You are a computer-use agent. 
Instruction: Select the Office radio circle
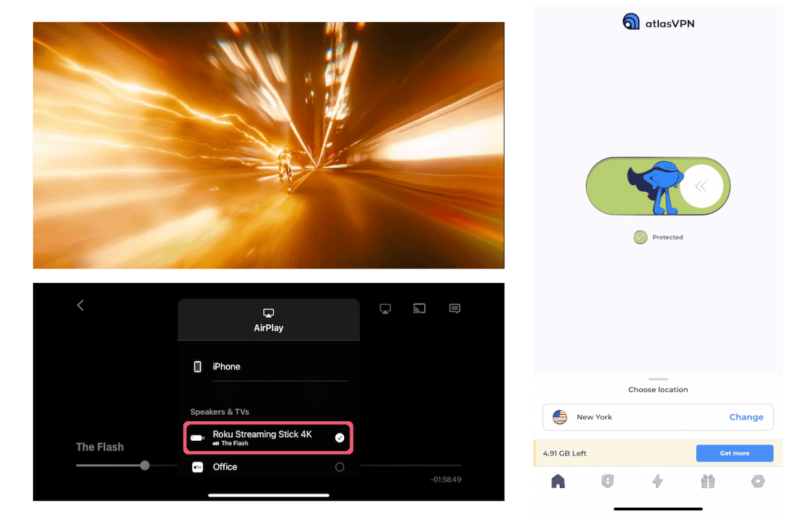tap(339, 467)
